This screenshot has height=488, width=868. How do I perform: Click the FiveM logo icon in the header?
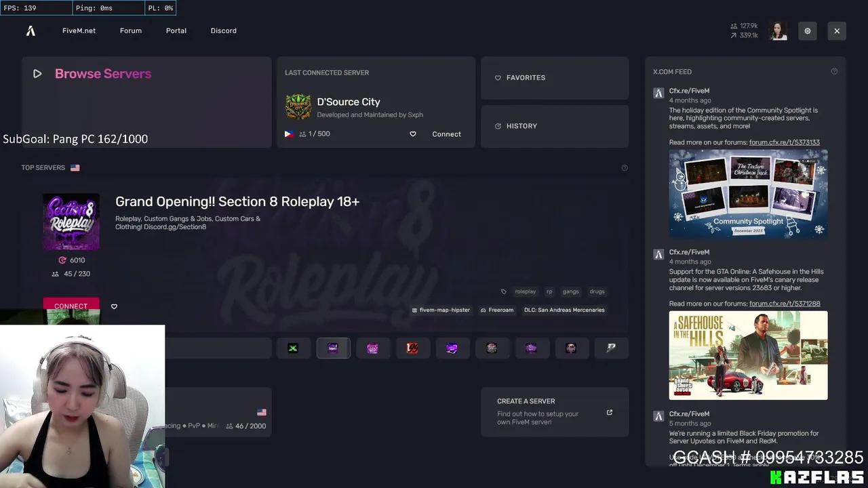click(31, 30)
